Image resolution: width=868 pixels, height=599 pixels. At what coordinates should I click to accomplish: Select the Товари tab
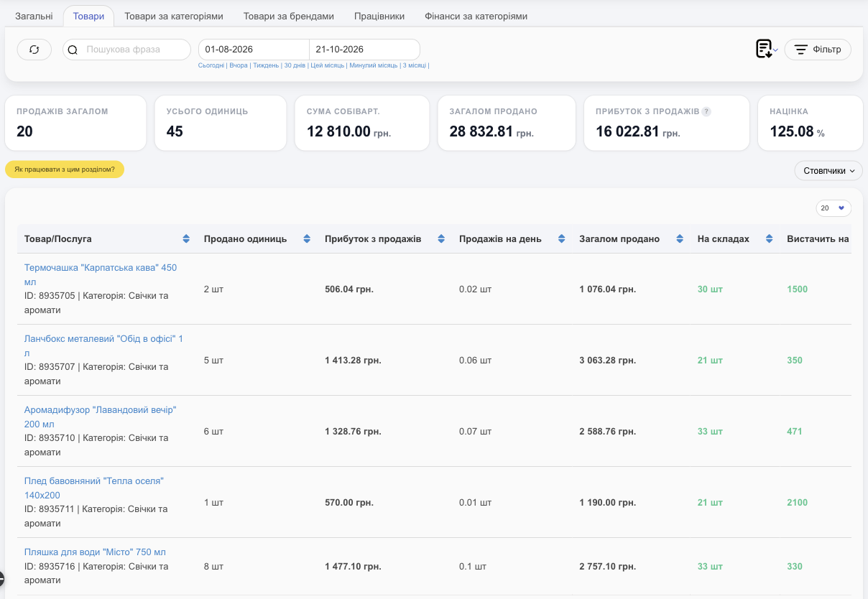[88, 17]
